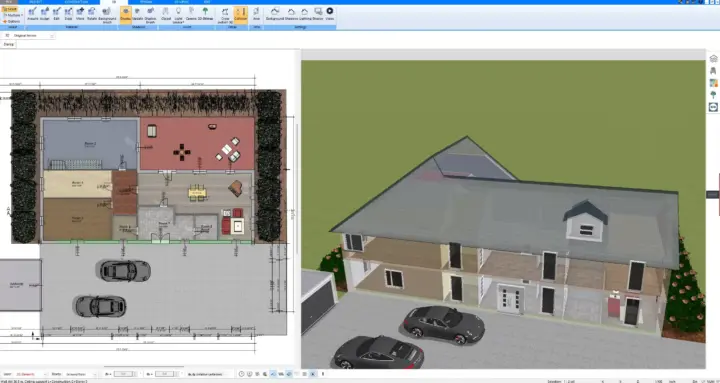Select the front car in the 3D view
Screen dimensions: 720x383
coord(378,353)
